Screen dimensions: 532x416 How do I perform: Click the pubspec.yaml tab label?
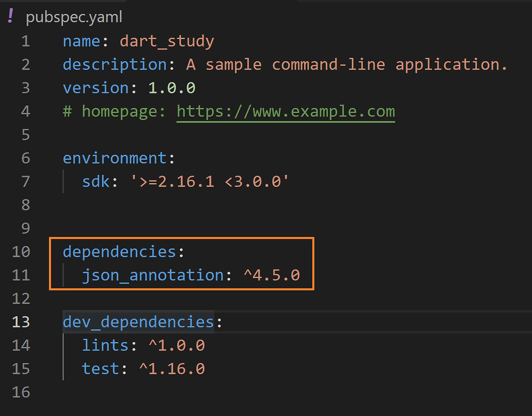74,17
